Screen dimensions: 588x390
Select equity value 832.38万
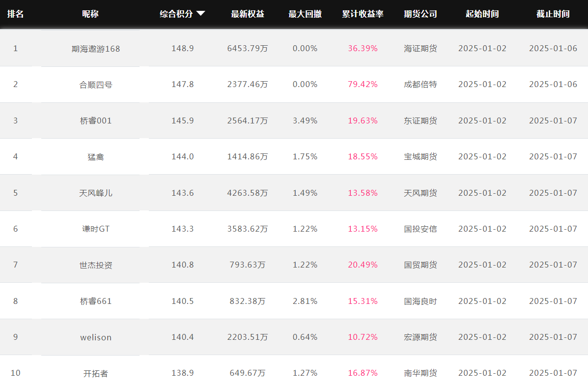pos(248,301)
